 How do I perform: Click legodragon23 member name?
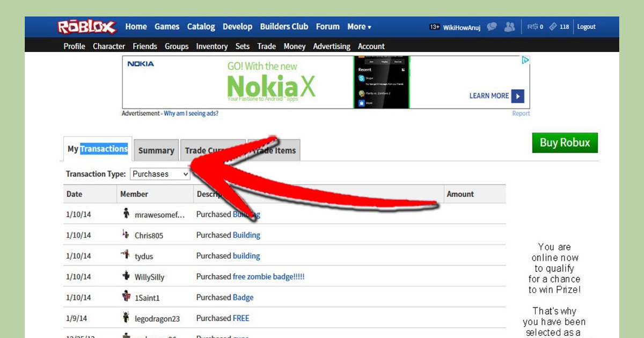(x=157, y=319)
